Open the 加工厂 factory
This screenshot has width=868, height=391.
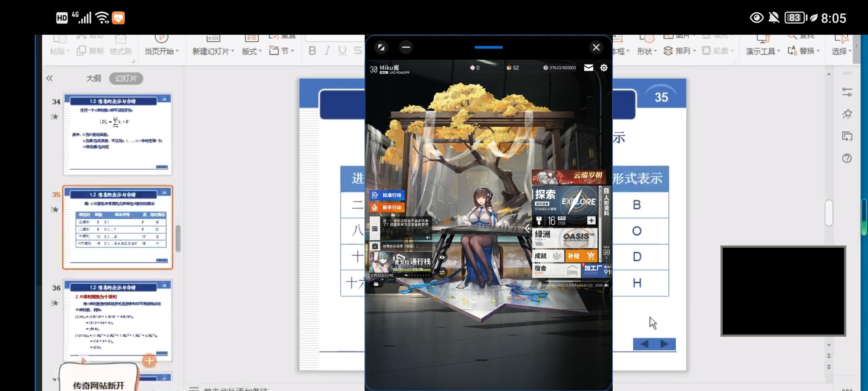(x=597, y=270)
